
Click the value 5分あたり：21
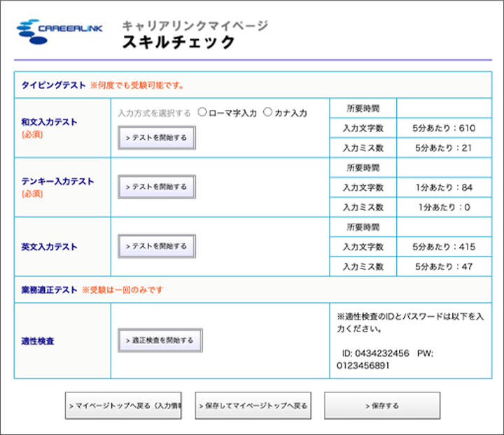444,148
